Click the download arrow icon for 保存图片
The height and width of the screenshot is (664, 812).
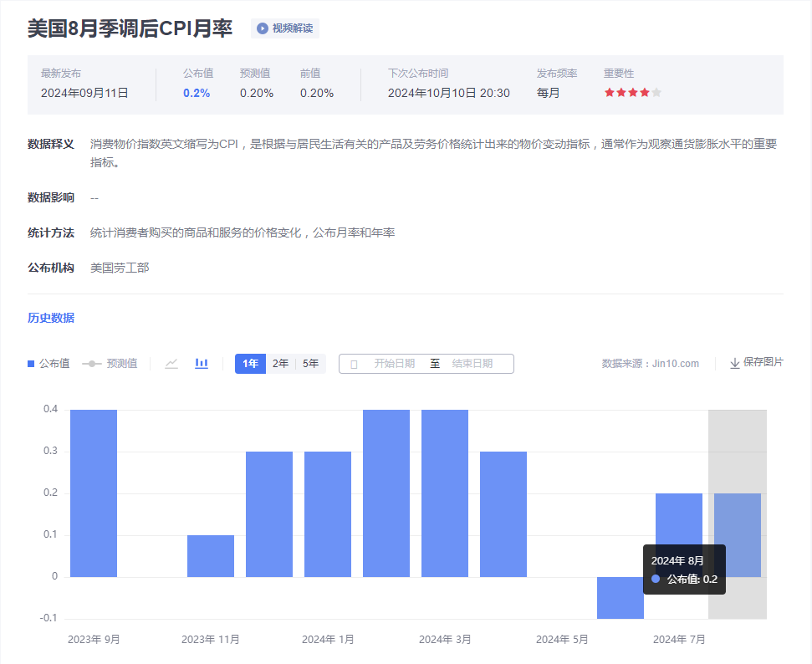734,364
